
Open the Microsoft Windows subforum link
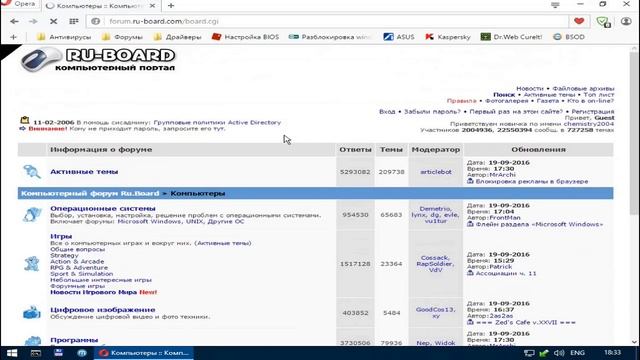[149, 222]
